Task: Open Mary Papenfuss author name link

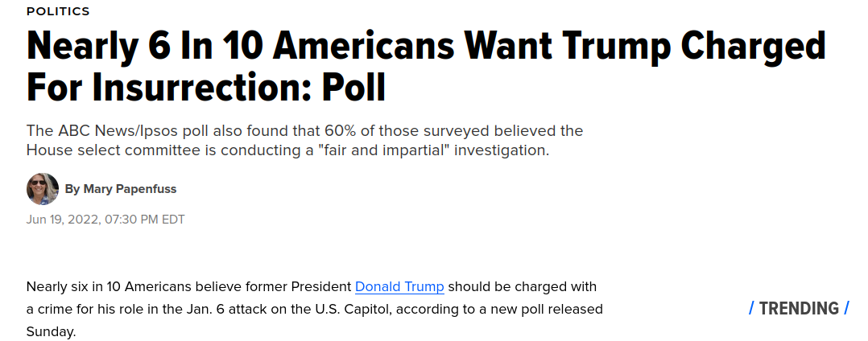Action: (130, 189)
